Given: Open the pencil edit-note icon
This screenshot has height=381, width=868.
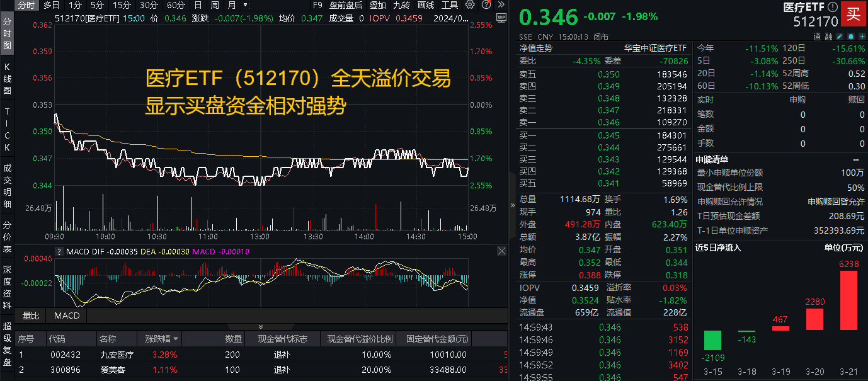Looking at the screenshot, I should [839, 36].
